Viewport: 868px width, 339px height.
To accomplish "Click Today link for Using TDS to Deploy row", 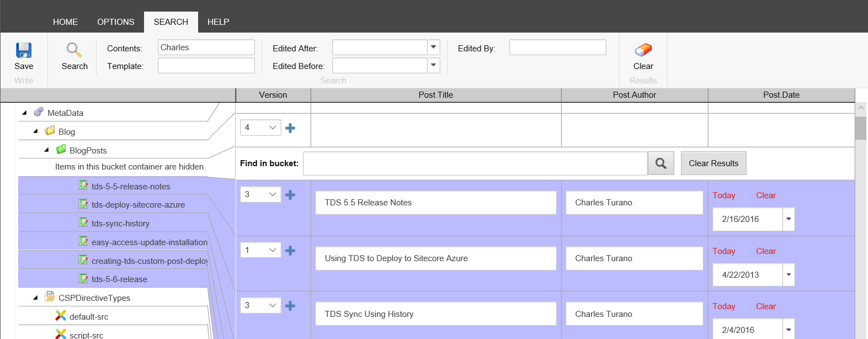I will point(724,251).
